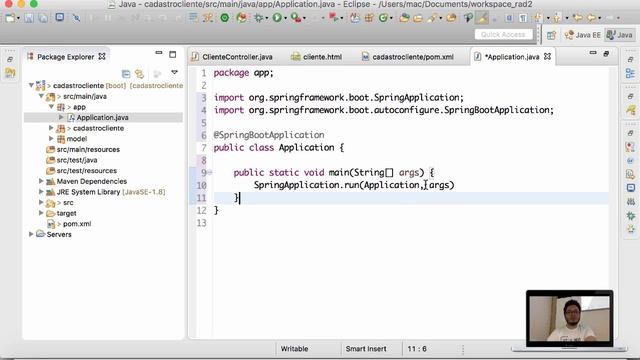Close the Package Explorer tab
Image resolution: width=640 pixels, height=360 pixels.
click(x=102, y=56)
